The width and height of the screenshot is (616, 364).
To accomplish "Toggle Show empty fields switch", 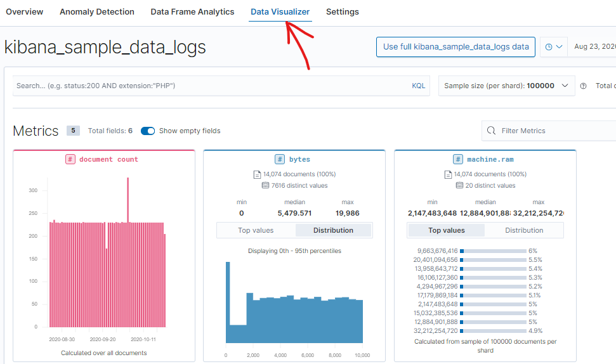I will pos(148,131).
